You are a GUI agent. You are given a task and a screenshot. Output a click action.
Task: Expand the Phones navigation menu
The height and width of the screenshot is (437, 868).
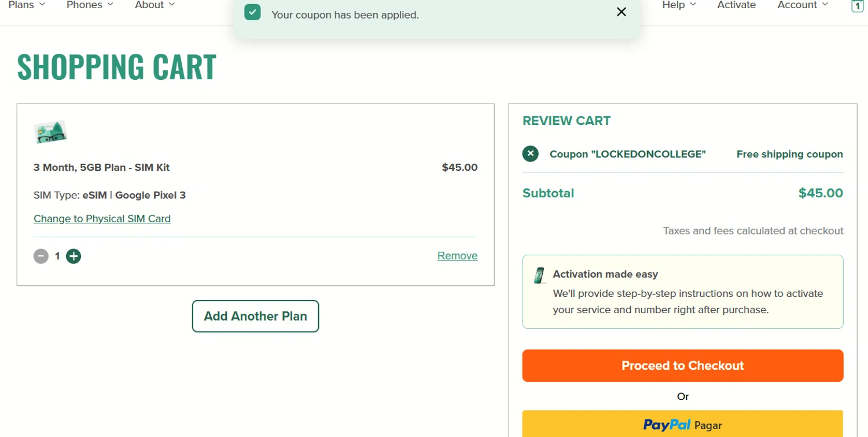click(x=90, y=5)
